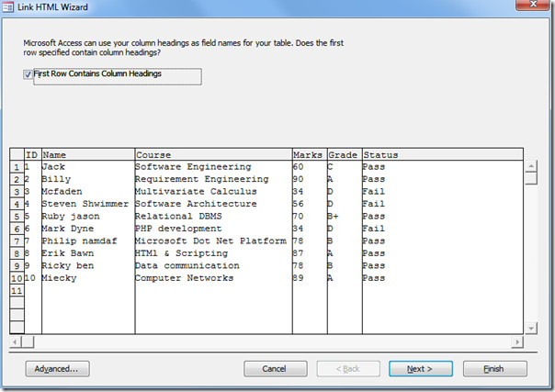
Task: Select the Marks column header
Action: pos(310,155)
